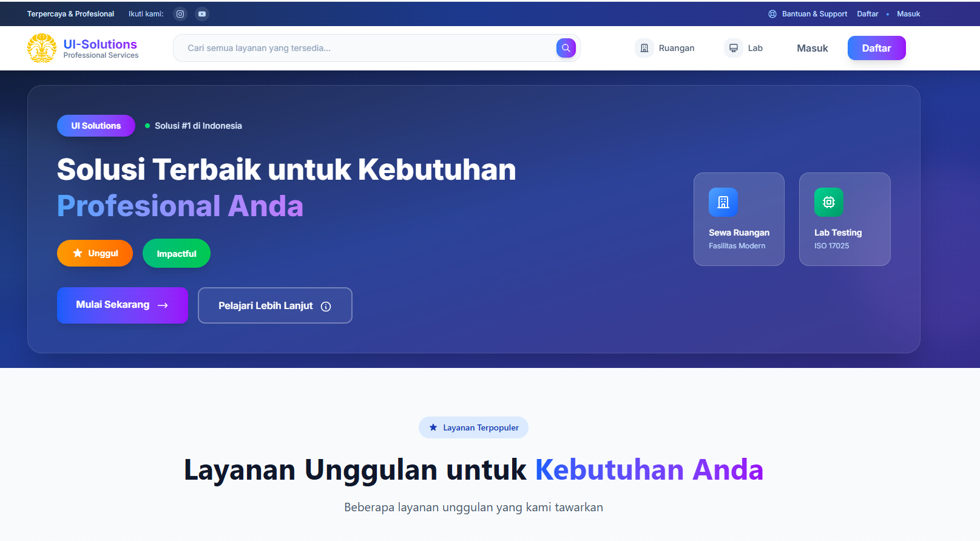Screen dimensions: 980x541
Task: Click 'Beberapa layanan unggulan yang kami tawarkan' text
Action: coord(474,508)
